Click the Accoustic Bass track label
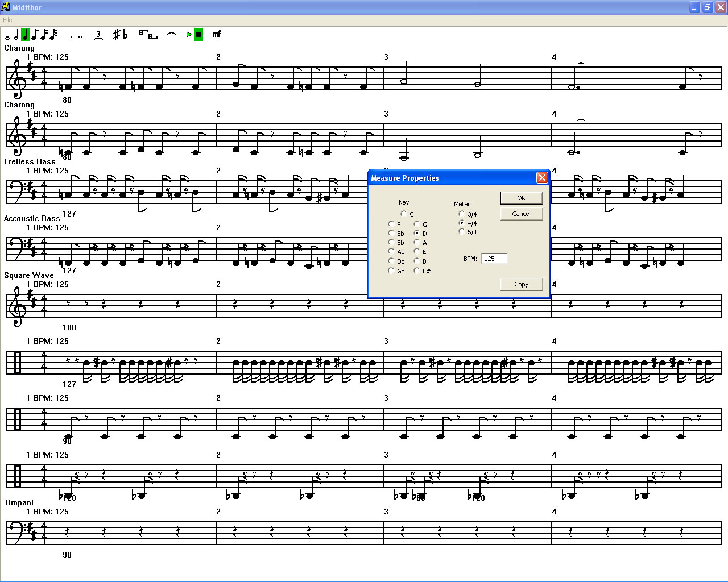 tap(32, 218)
